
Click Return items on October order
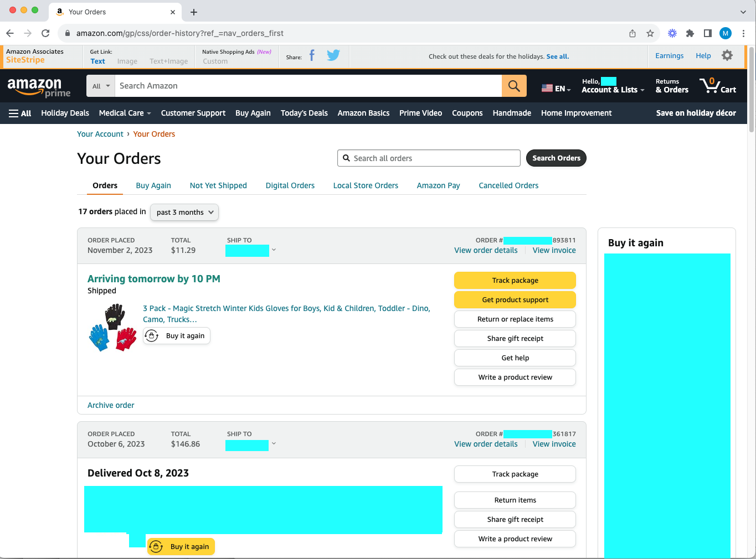click(x=515, y=500)
